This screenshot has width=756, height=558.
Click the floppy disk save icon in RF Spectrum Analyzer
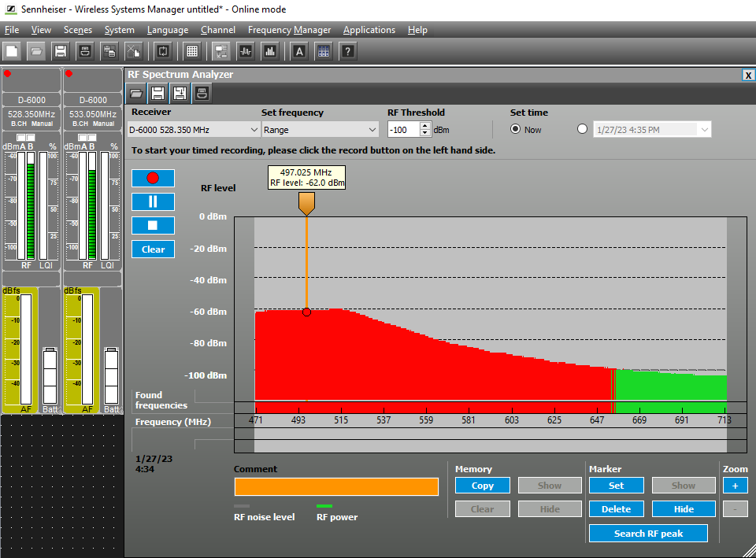(157, 93)
